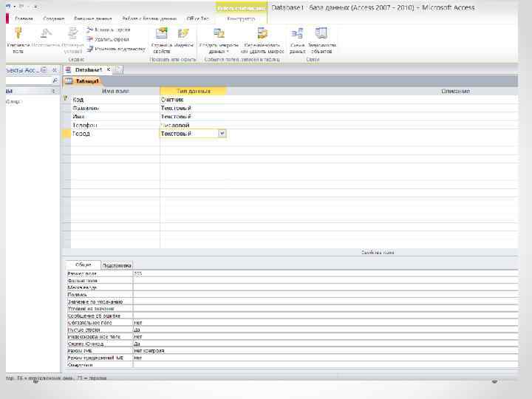
Task: Click the Тип данных column header
Action: pyautogui.click(x=193, y=91)
